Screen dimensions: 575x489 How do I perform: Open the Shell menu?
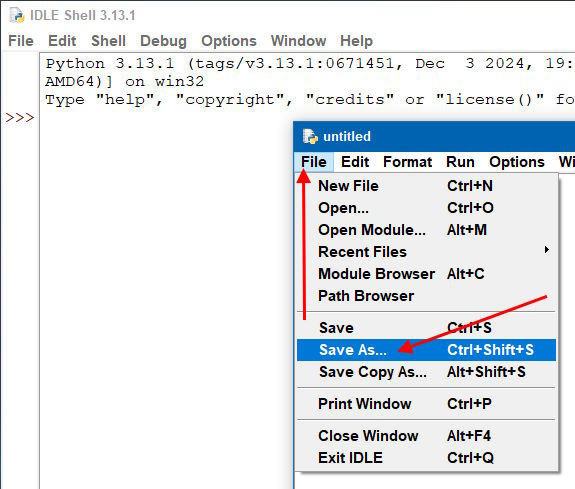click(109, 41)
